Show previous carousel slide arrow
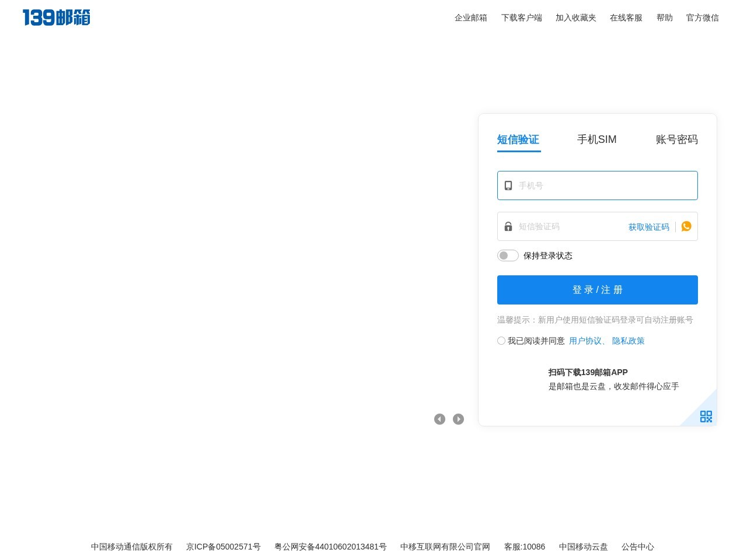Screen dimensions: 747x560 tap(439, 419)
